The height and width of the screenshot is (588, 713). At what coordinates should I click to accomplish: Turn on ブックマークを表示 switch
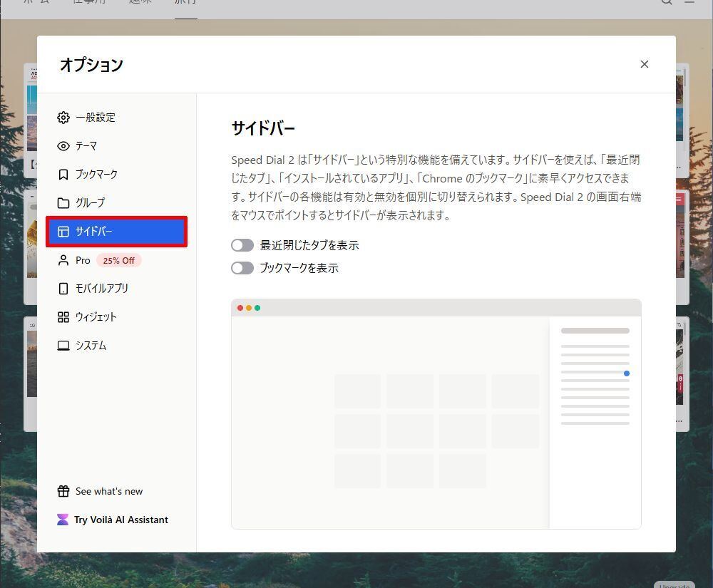click(x=242, y=268)
